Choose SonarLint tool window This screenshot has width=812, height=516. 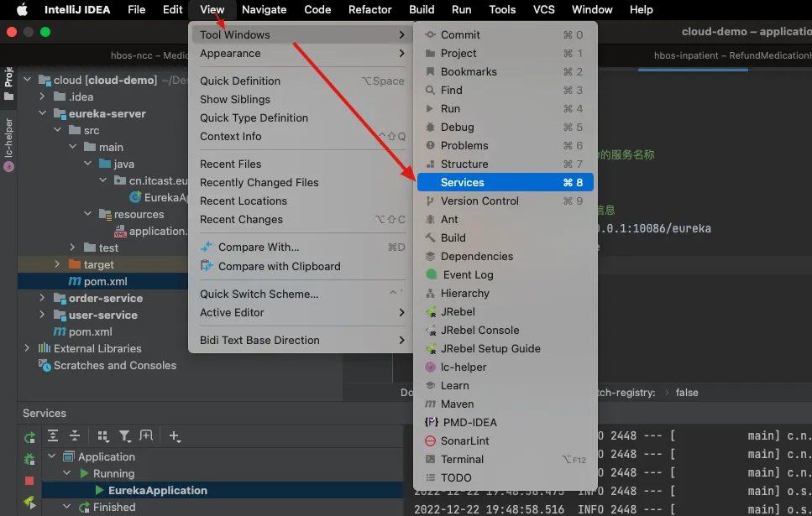pos(505,441)
